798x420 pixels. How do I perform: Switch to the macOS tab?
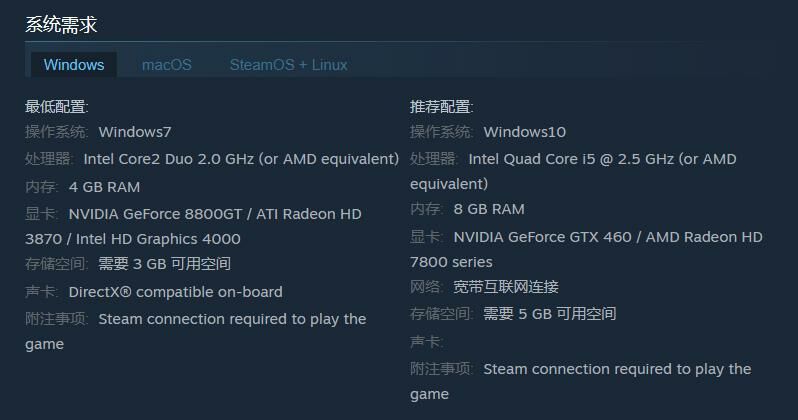coord(166,65)
